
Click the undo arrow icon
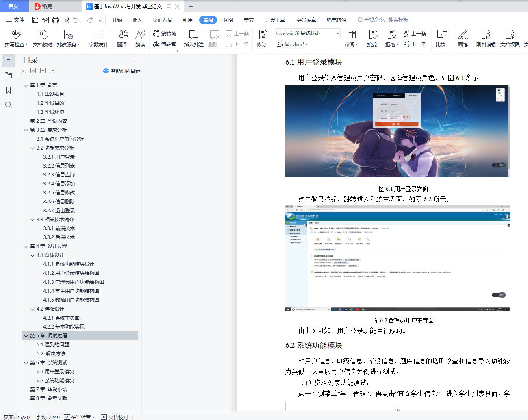pos(76,20)
